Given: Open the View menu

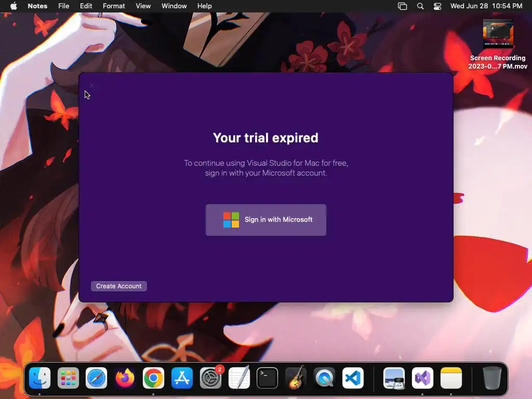Looking at the screenshot, I should [143, 6].
